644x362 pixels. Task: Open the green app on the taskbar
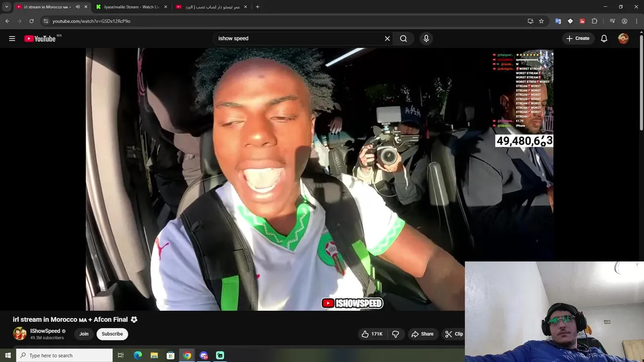[x=220, y=355]
